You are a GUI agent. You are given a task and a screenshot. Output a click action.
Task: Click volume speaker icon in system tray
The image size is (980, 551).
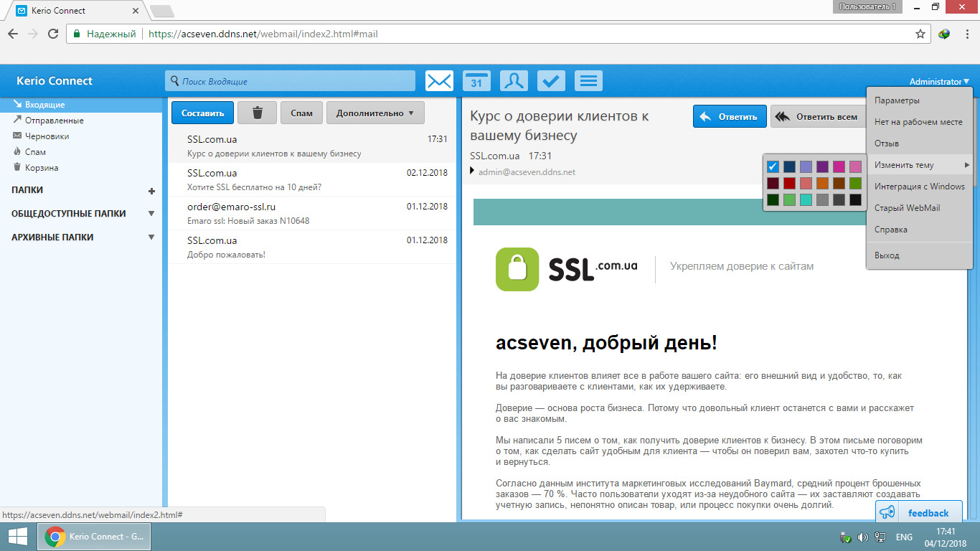862,537
